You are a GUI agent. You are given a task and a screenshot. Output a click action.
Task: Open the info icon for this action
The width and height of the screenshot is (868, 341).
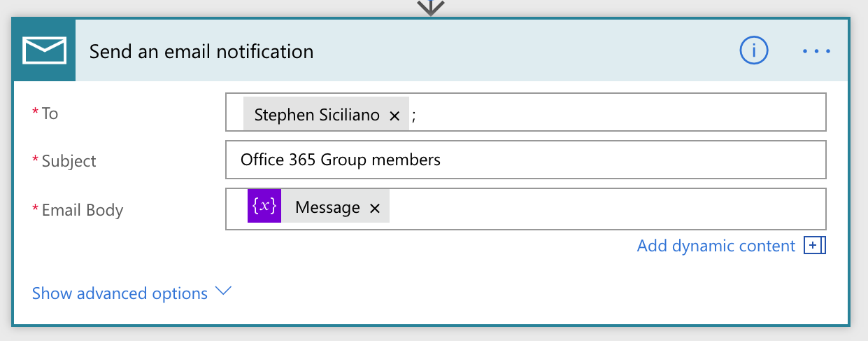coord(753,50)
